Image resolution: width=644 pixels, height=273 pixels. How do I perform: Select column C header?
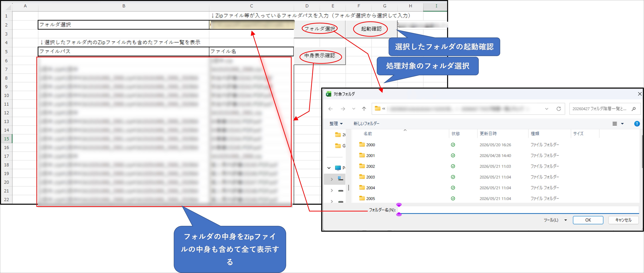click(252, 6)
